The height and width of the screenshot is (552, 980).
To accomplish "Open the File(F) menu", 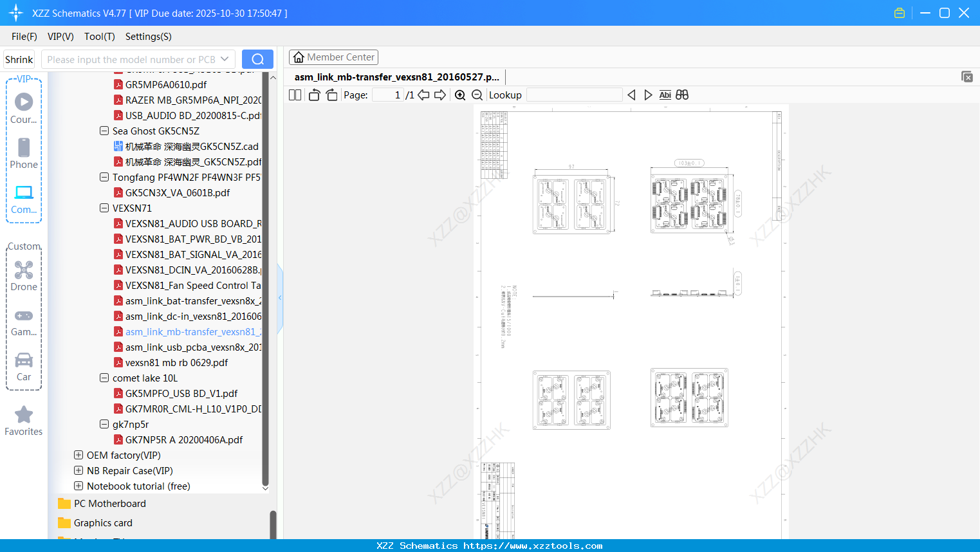I will [x=24, y=37].
